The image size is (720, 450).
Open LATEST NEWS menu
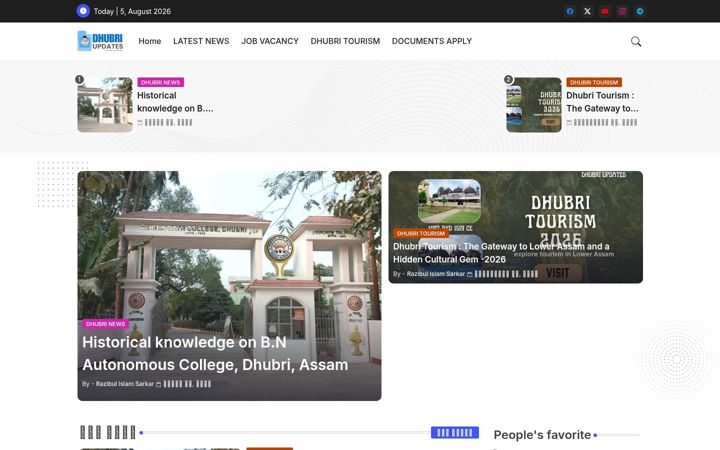[201, 41]
